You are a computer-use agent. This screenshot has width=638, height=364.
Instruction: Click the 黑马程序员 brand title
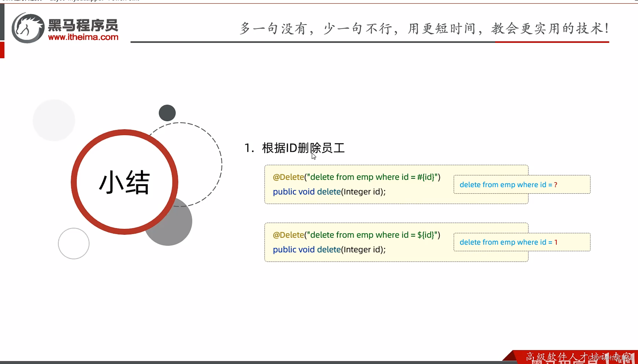(x=83, y=25)
